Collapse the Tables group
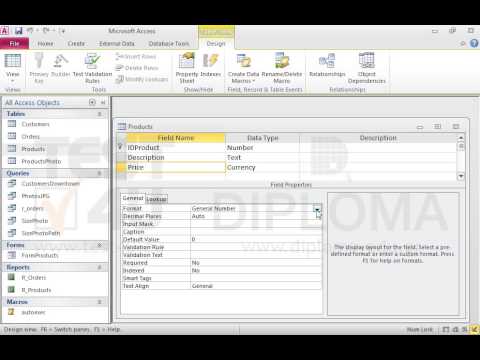Screen dimensions: 480x360 pos(99,114)
